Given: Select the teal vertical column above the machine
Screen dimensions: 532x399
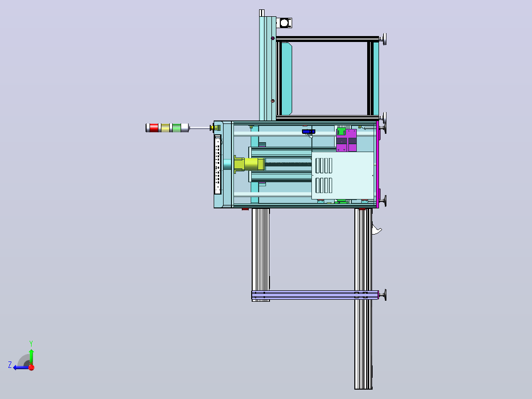Looking at the screenshot, I should click(267, 68).
